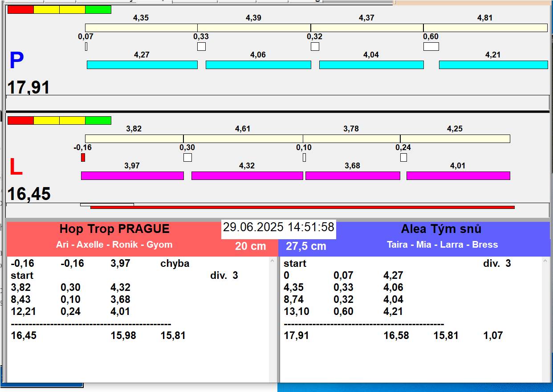This screenshot has height=392, width=553.
Task: Click the 27,5 cm jump height label
Action: pos(306,246)
